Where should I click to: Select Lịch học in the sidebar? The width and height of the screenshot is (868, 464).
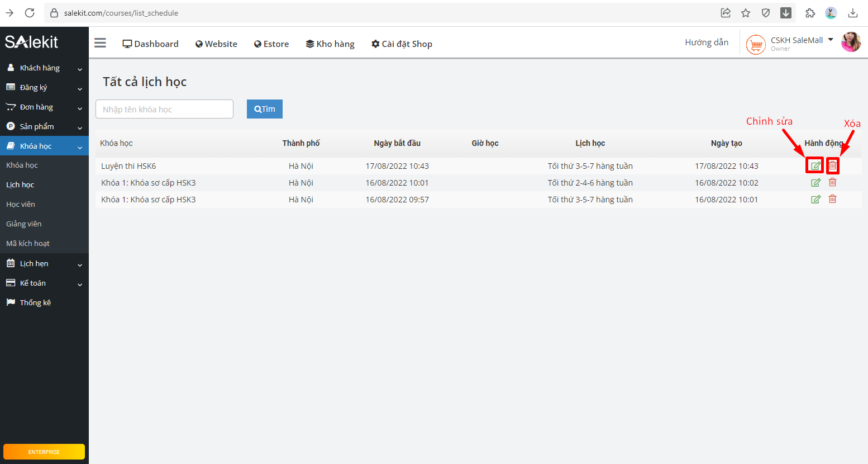tap(20, 184)
